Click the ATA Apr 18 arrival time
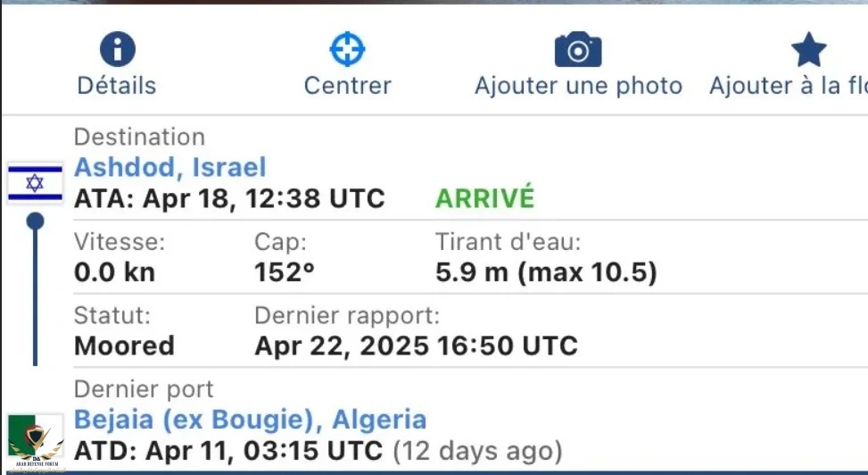 (229, 198)
